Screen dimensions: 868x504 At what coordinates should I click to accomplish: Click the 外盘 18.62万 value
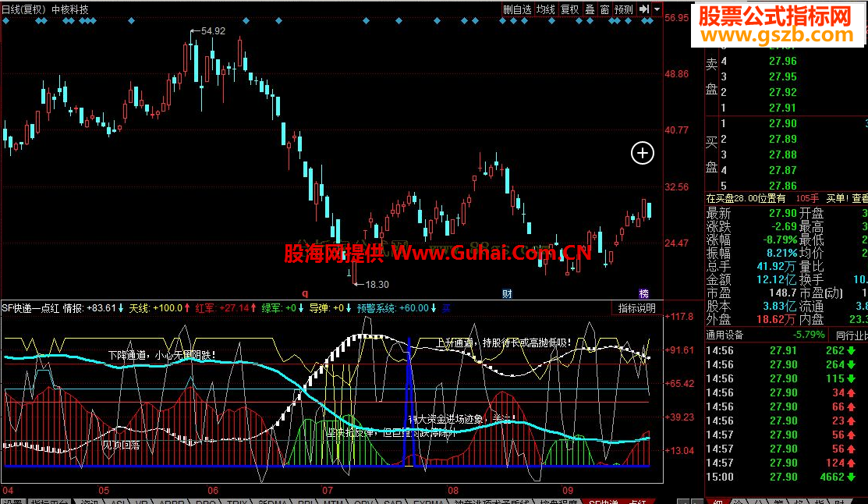pyautogui.click(x=778, y=319)
